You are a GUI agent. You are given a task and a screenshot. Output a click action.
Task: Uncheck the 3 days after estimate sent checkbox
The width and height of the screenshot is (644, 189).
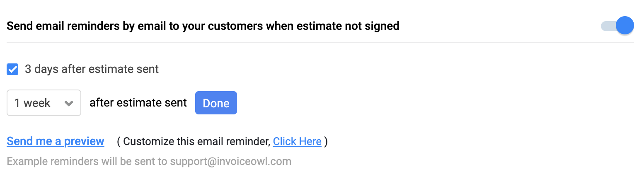tap(12, 69)
